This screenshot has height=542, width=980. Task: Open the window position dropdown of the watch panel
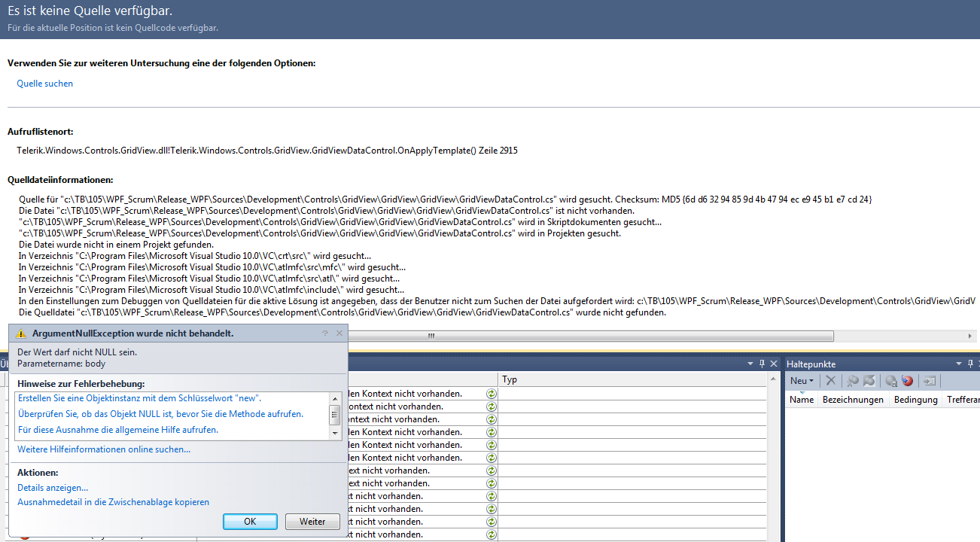[x=750, y=364]
